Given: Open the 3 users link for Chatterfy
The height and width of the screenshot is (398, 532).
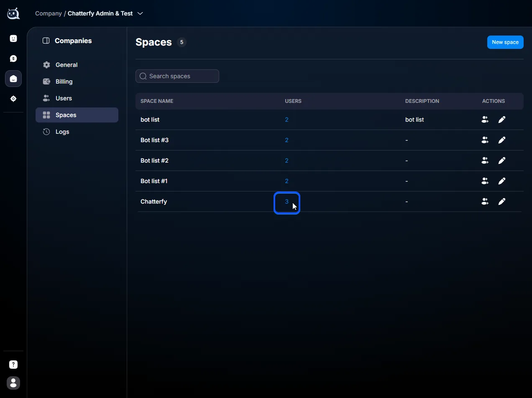Looking at the screenshot, I should 286,202.
